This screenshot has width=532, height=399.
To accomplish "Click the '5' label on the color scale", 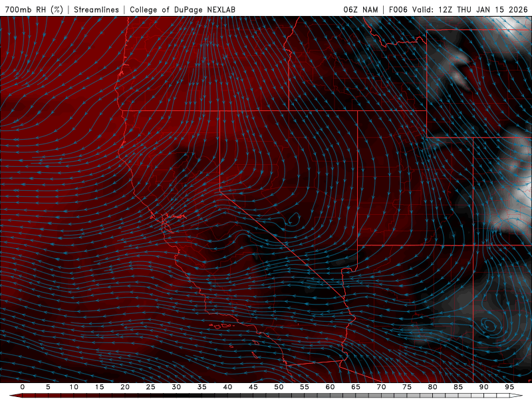I will (48, 387).
